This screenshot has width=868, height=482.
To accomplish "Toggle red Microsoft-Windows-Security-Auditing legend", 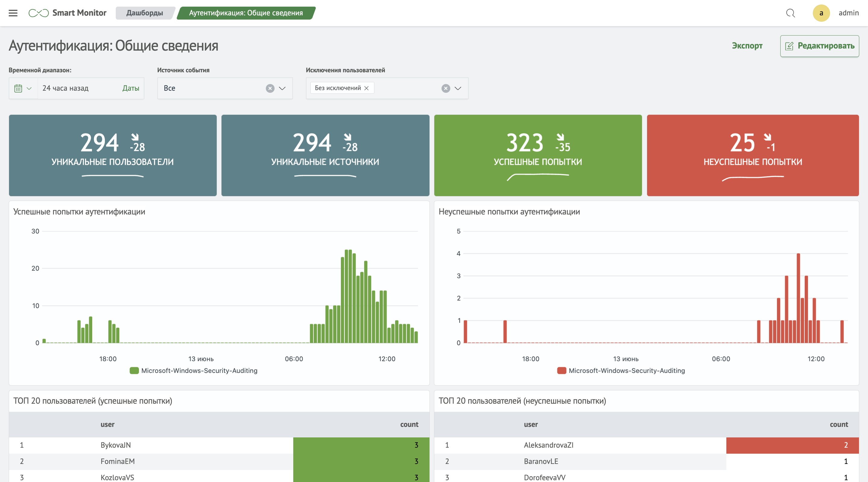I will (x=621, y=371).
